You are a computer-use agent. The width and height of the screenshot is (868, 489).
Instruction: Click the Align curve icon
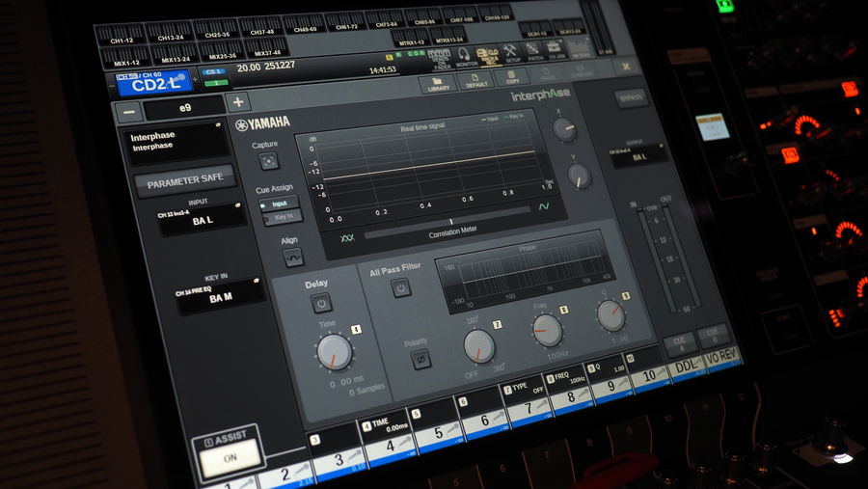291,258
